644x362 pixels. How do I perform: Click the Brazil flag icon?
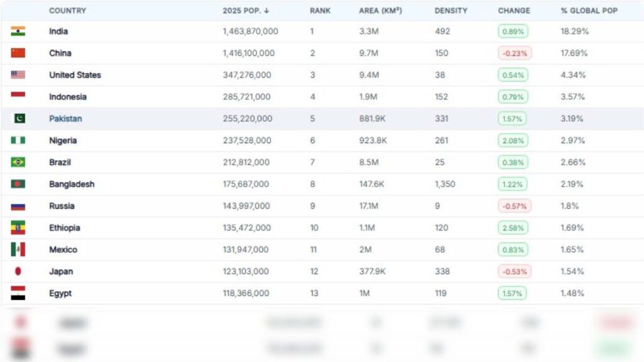(18, 162)
